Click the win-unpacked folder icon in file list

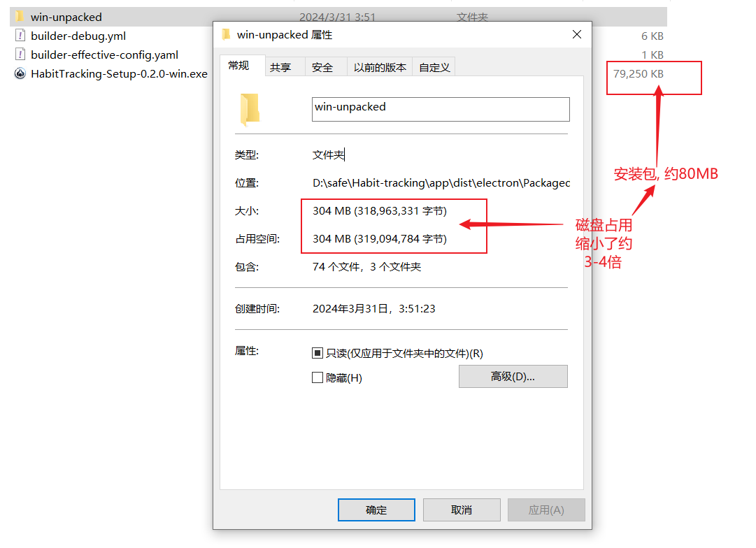pos(20,17)
